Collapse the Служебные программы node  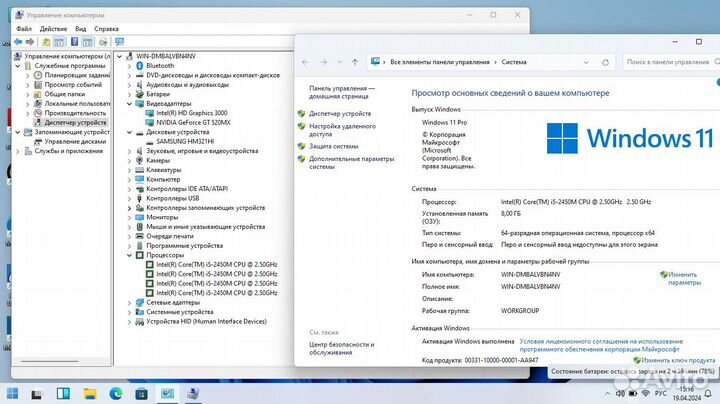click(x=18, y=66)
